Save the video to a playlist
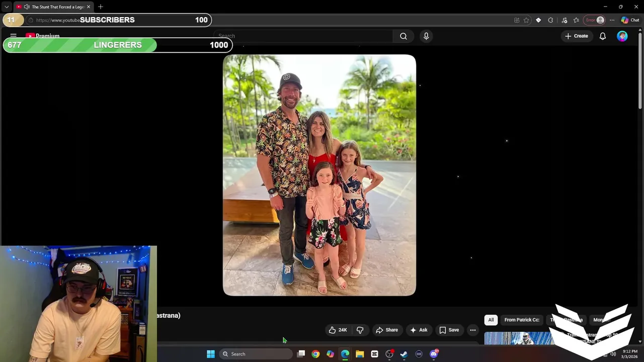Screen dimensions: 644x362 coord(449,330)
